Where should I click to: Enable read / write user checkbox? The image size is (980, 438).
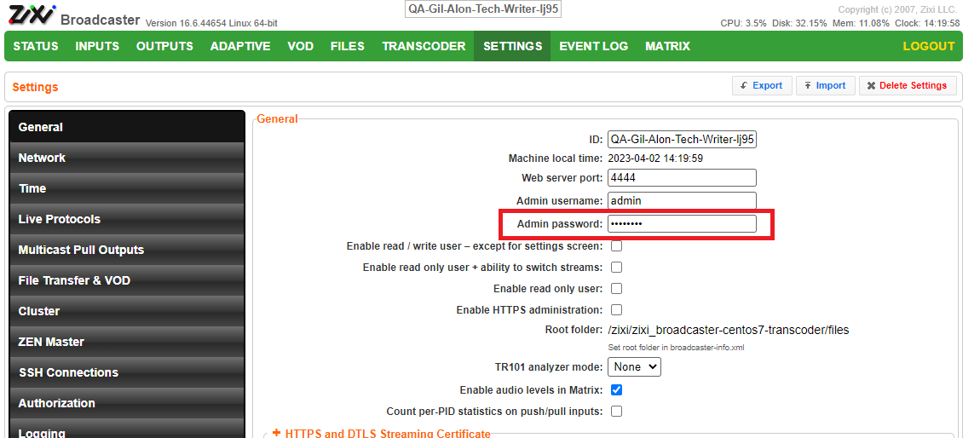(616, 246)
